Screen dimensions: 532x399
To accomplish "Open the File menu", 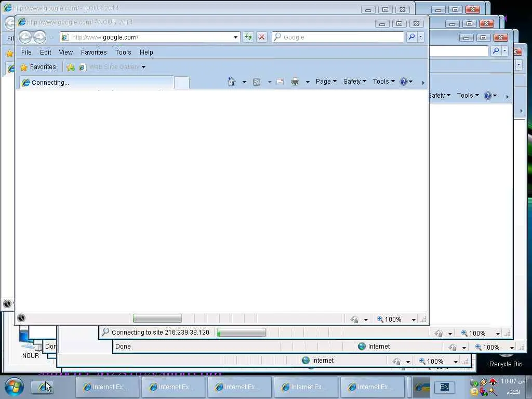I will point(26,52).
